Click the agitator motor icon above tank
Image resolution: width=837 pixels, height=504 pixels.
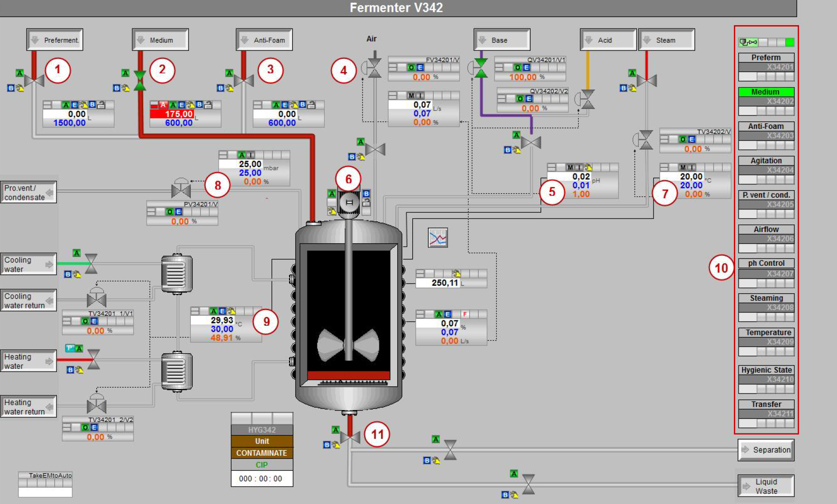[x=349, y=202]
